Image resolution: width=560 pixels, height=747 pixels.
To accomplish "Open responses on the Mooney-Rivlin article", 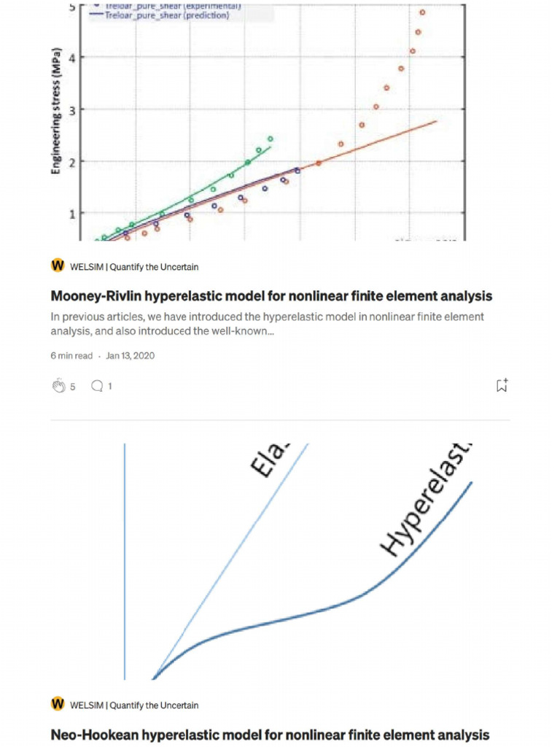I will [x=96, y=386].
